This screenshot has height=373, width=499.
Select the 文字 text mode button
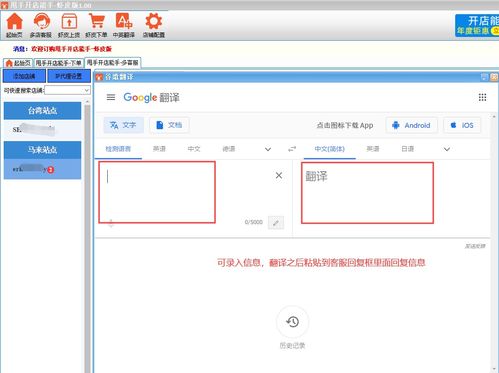tap(123, 125)
